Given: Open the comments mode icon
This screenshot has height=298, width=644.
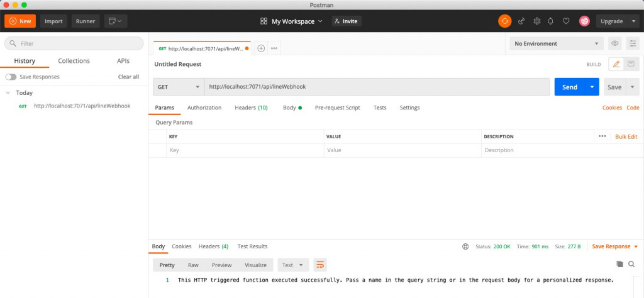Looking at the screenshot, I should (631, 64).
